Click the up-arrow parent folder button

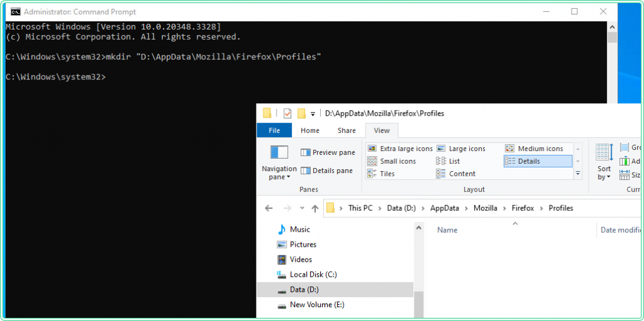click(x=315, y=208)
